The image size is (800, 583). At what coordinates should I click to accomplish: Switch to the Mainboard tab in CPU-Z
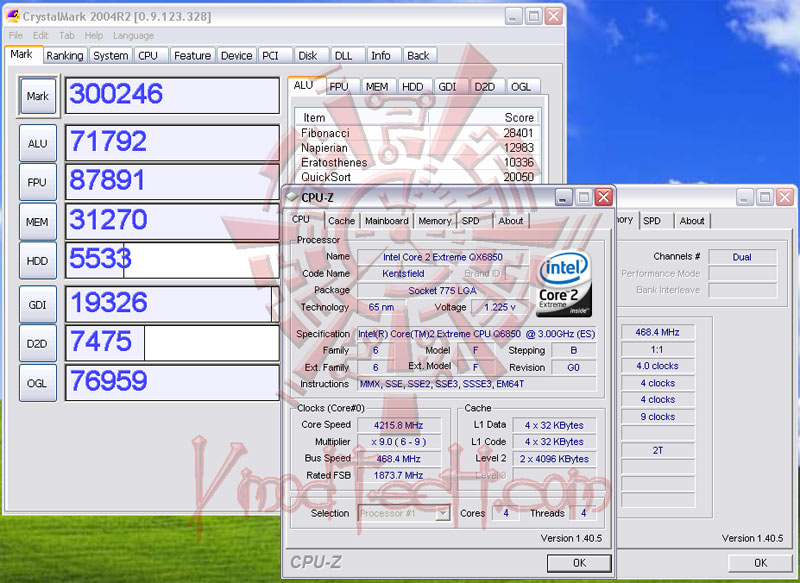387,221
